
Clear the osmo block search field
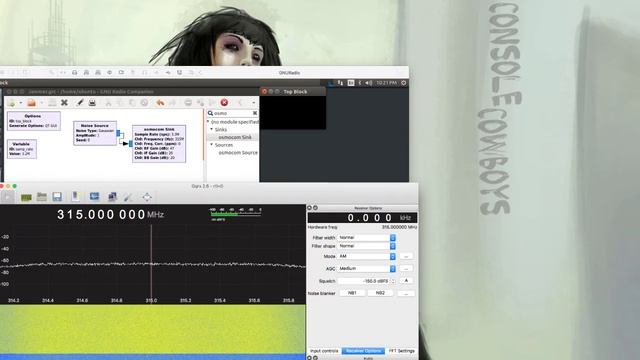(255, 113)
